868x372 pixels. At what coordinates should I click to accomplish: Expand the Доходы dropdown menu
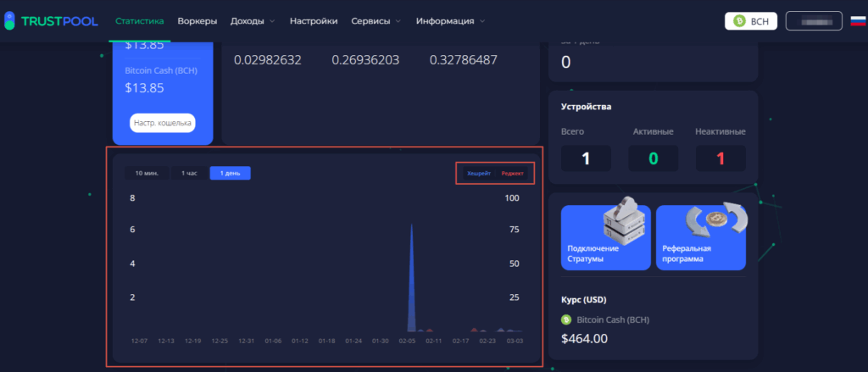point(253,20)
